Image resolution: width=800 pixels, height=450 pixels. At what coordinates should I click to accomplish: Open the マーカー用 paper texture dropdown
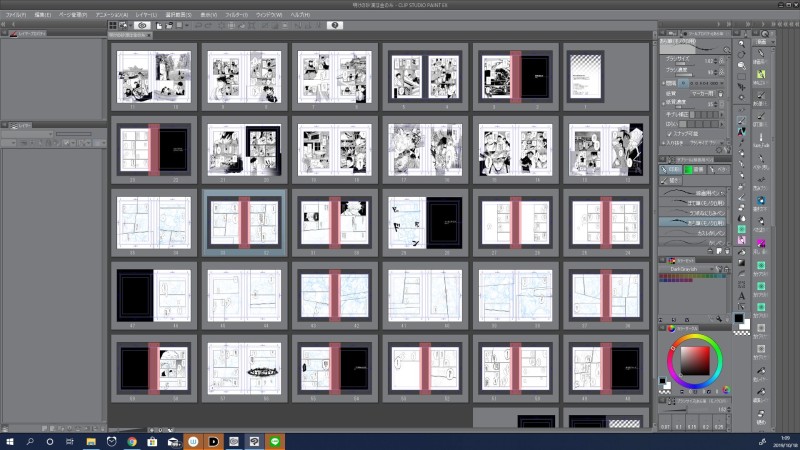tap(703, 93)
